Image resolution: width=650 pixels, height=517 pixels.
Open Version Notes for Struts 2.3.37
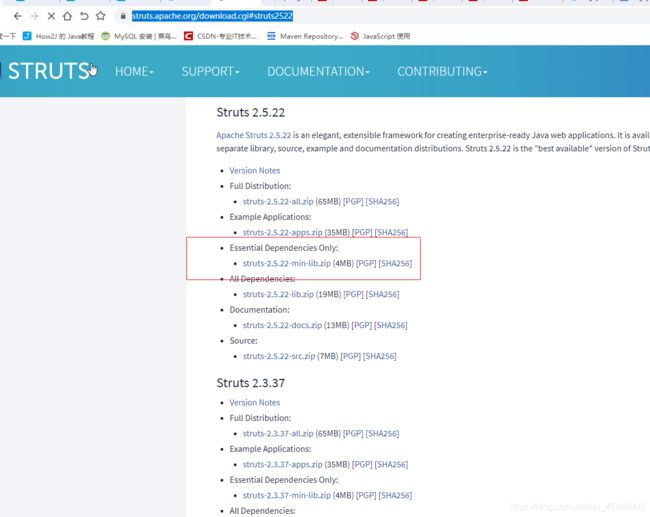(255, 403)
